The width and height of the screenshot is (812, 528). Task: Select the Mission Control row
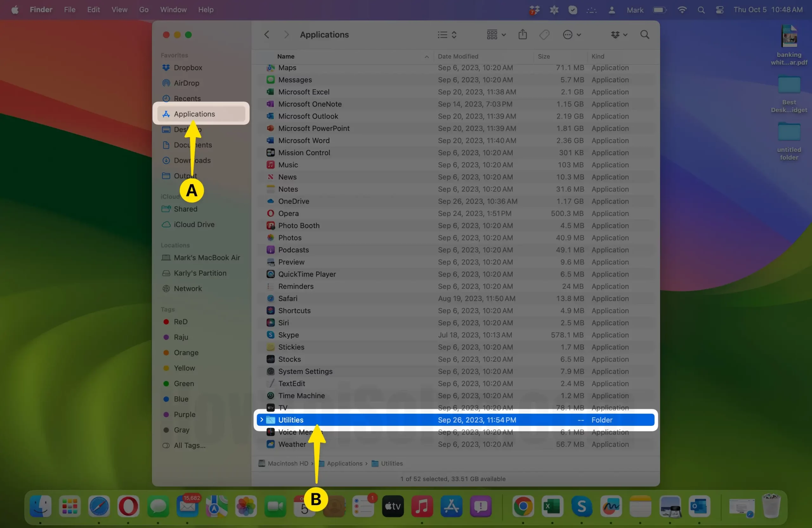[455, 153]
